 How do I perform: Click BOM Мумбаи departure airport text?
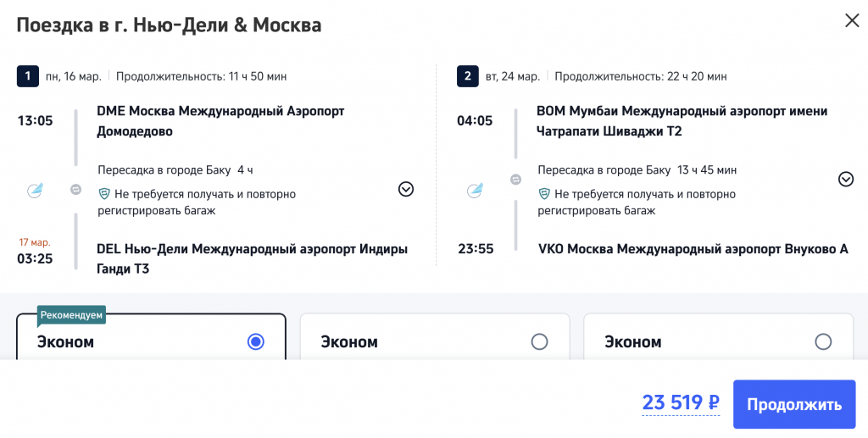click(x=682, y=121)
